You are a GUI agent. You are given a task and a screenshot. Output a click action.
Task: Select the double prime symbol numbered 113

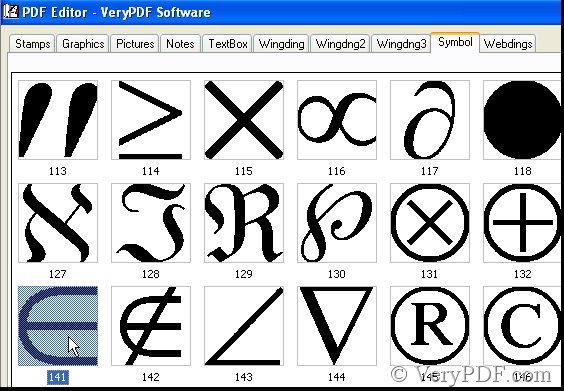58,120
